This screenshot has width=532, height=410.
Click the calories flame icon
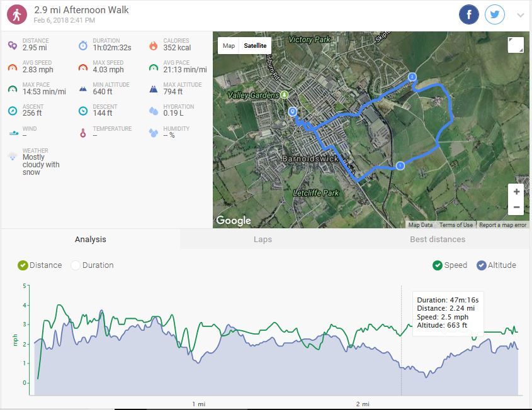(153, 45)
